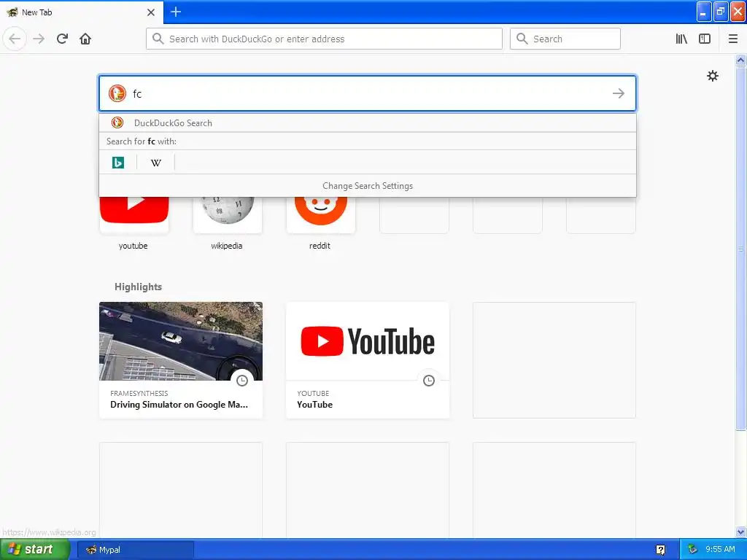Open Driving Simulator on Google Maps highlight
This screenshot has height=560, width=747.
click(x=181, y=360)
